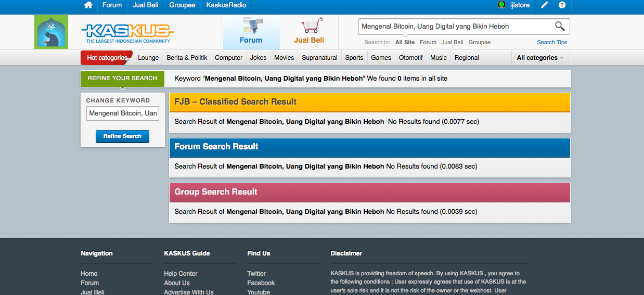The width and height of the screenshot is (644, 295).
Task: Open Facebook link under Find Us
Action: 261,283
